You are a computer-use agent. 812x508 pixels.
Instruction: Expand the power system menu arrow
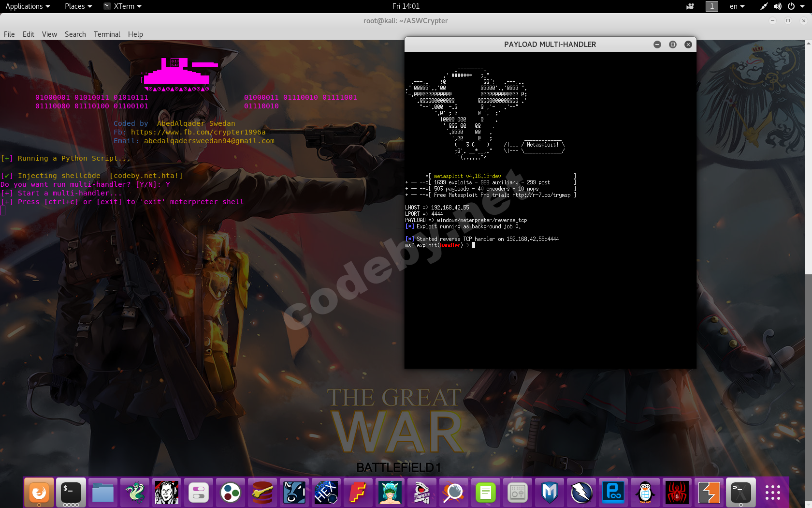coord(802,6)
